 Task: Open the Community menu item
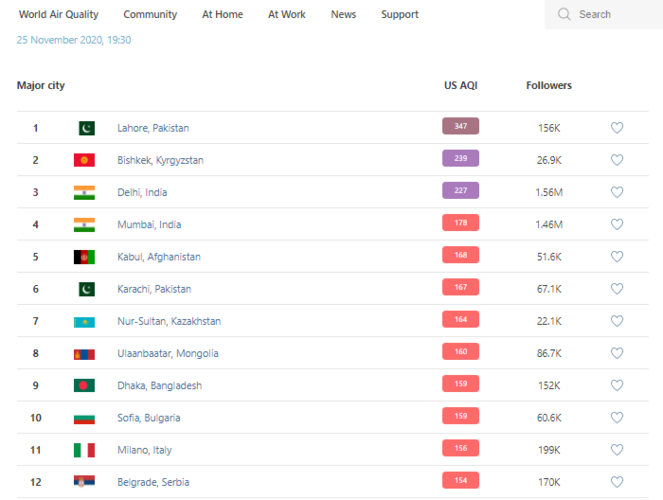(x=150, y=14)
